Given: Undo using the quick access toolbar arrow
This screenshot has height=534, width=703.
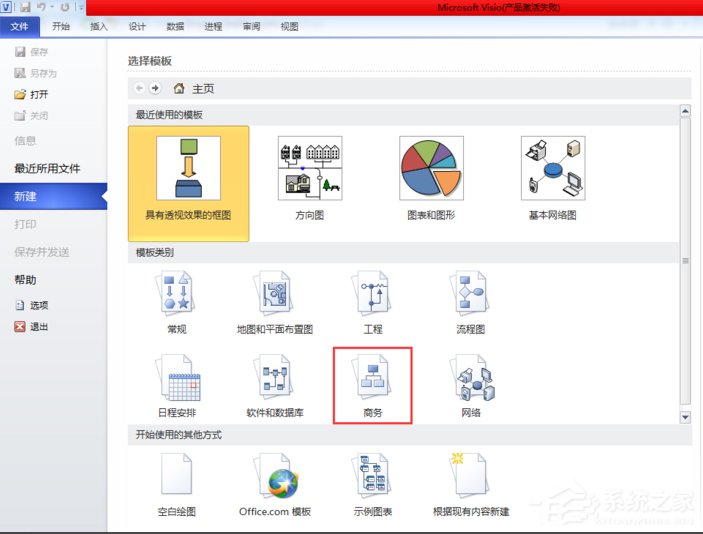Looking at the screenshot, I should [42, 7].
